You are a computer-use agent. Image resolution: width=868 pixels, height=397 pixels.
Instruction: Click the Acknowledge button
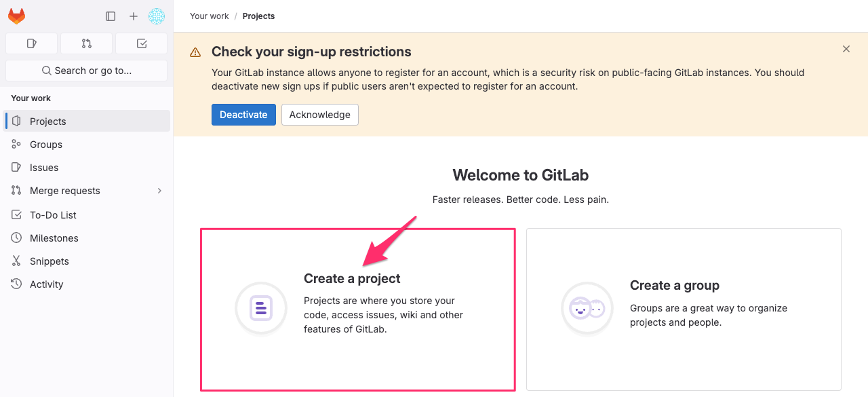tap(320, 115)
